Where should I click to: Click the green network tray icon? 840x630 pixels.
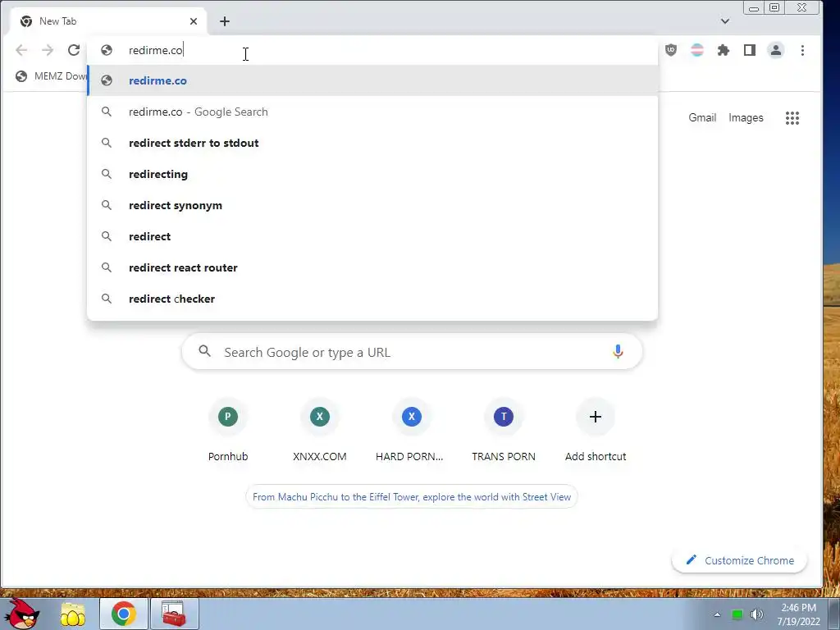(737, 614)
